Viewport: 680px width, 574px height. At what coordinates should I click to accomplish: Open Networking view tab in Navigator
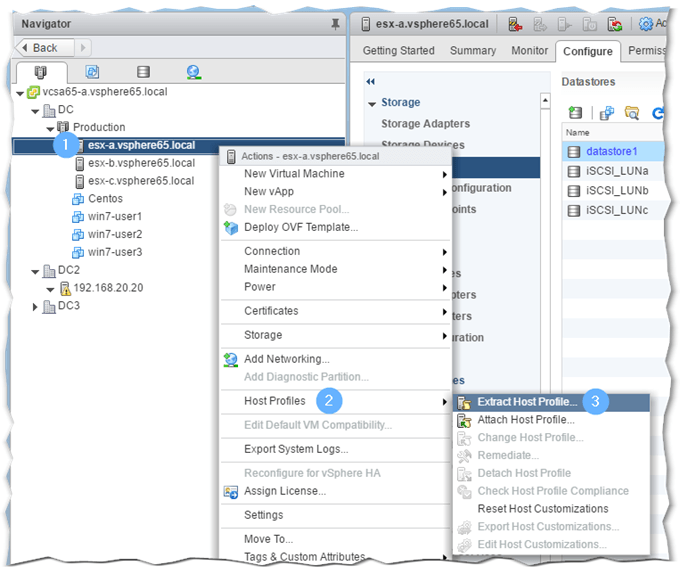point(193,72)
